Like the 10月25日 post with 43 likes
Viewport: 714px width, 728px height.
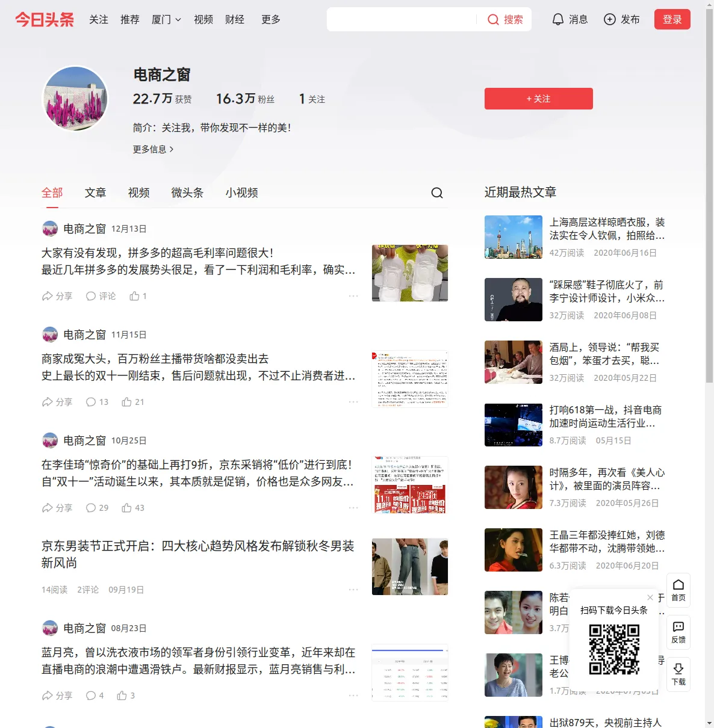(133, 508)
